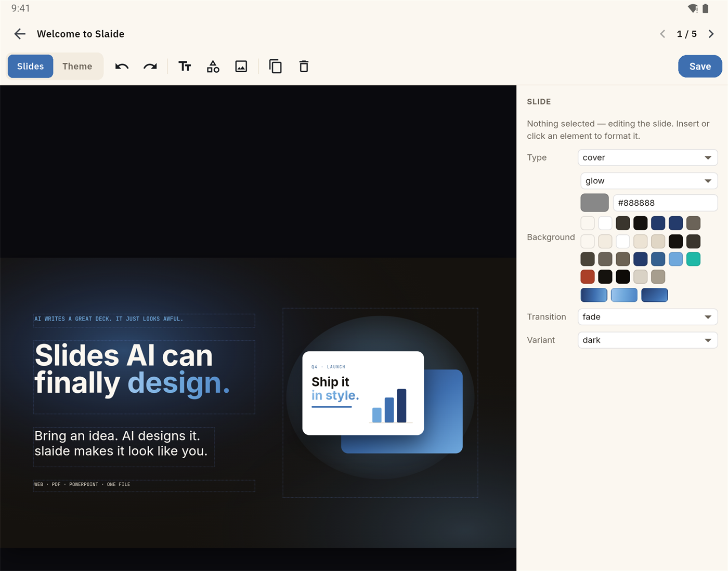This screenshot has height=571, width=728.
Task: Select the solid light sky blue swatch
Action: (x=675, y=259)
